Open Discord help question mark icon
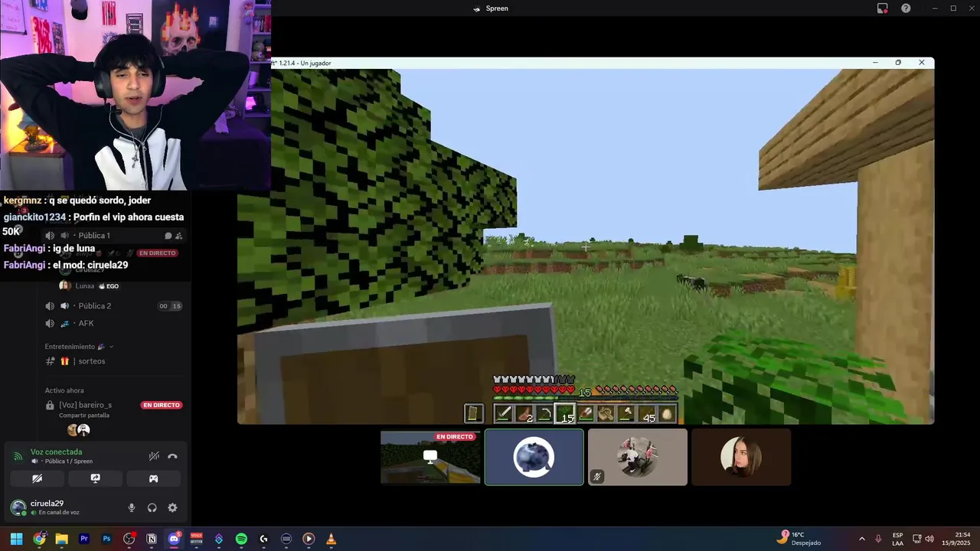Image resolution: width=980 pixels, height=551 pixels. point(906,8)
